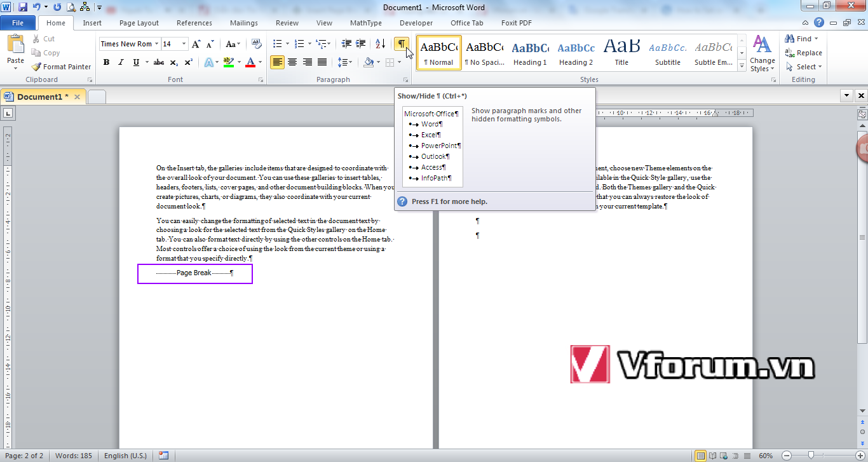868x462 pixels.
Task: Toggle Superscript formatting
Action: (189, 62)
